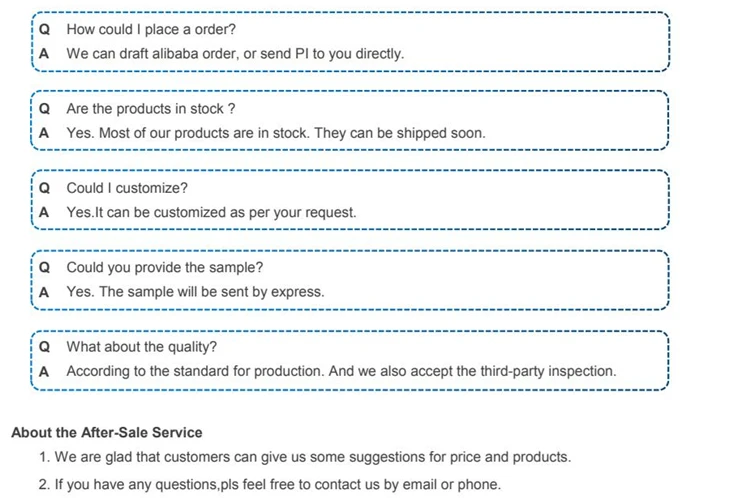
Task: Click list item 1 about price and product suggestions
Action: [305, 457]
